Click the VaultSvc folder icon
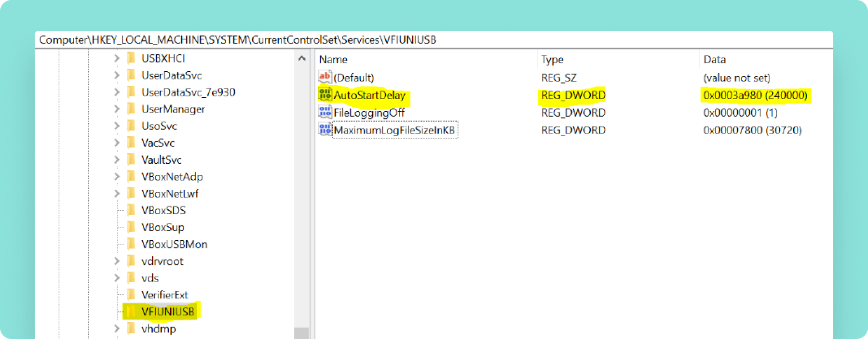The image size is (868, 339). point(131,159)
